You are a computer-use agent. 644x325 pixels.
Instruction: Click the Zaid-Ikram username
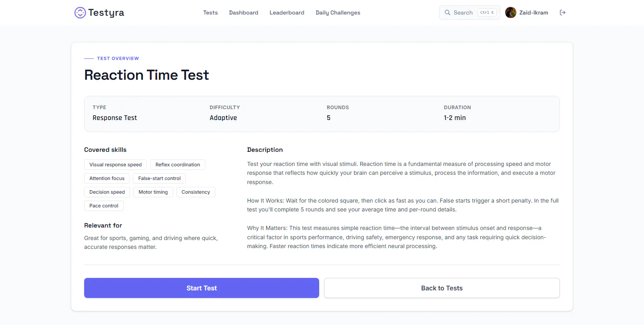pos(534,12)
